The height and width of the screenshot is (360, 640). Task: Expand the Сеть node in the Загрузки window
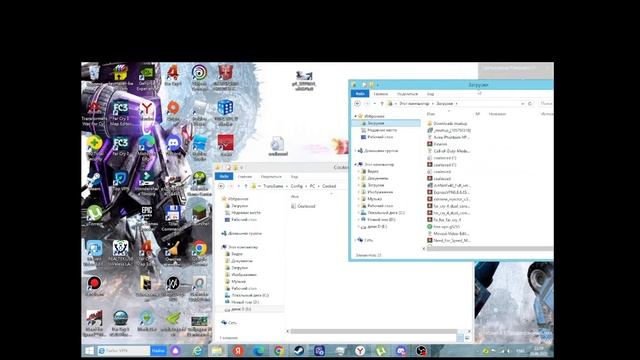coord(356,240)
